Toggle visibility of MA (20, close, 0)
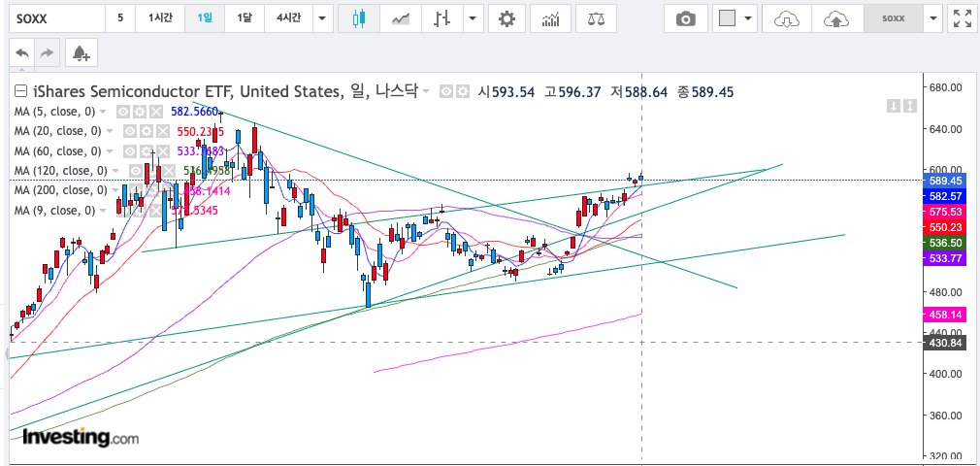This screenshot has width=980, height=466. click(x=129, y=131)
